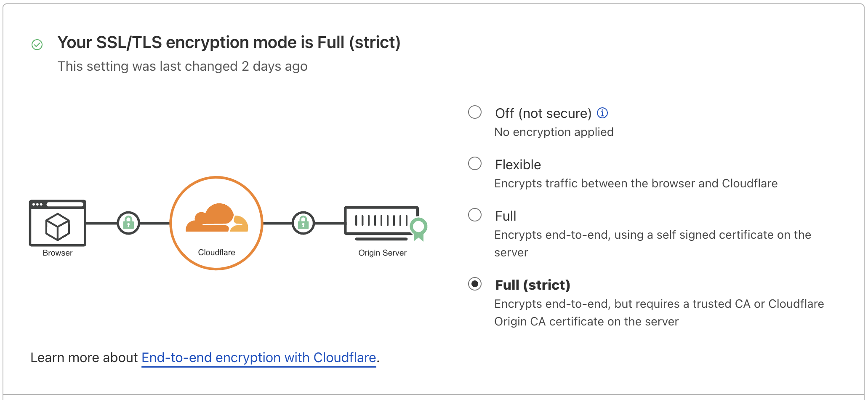Screen dimensions: 868x400
Task: Click the Cloudflare label in the diagram
Action: tap(216, 253)
